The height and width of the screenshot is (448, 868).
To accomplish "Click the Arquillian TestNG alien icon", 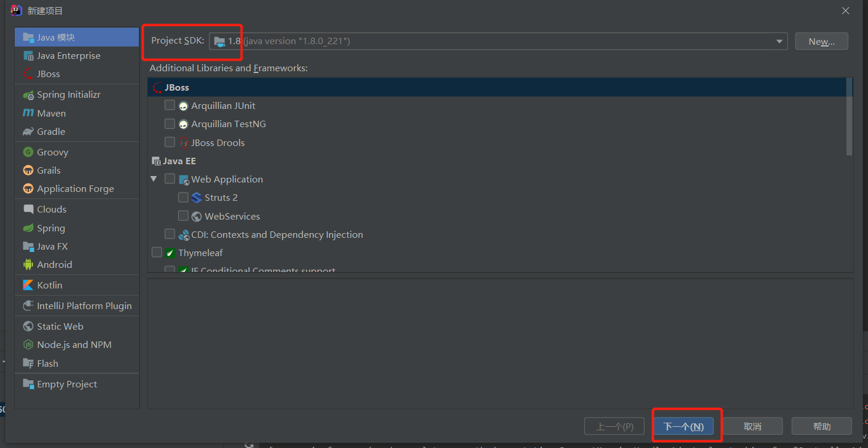I will [x=184, y=124].
